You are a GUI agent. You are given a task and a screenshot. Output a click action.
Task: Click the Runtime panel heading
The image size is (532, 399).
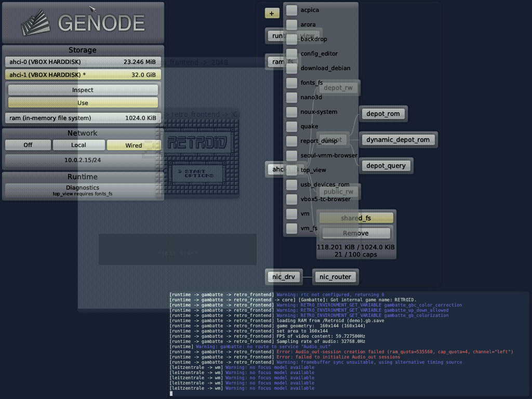83,177
